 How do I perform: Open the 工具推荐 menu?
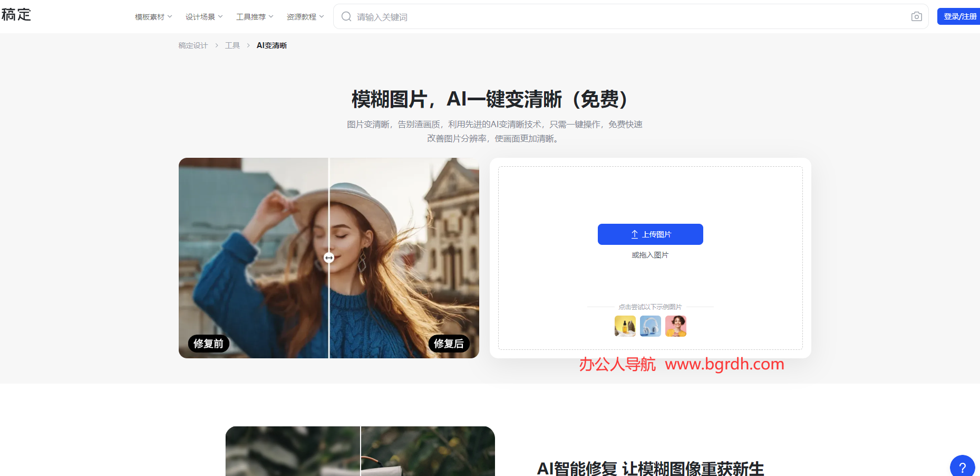click(255, 17)
